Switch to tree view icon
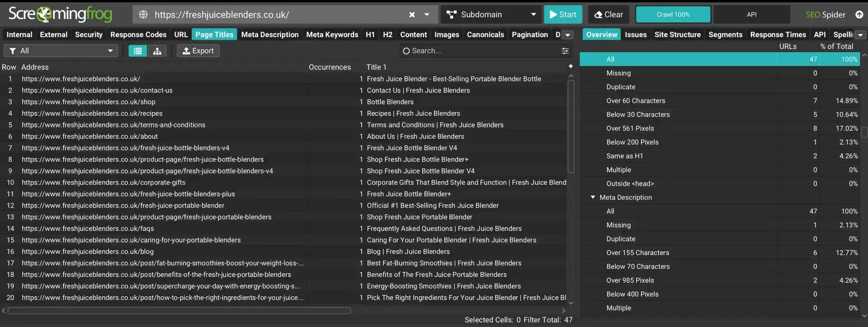The height and width of the screenshot is (327, 868). 157,51
